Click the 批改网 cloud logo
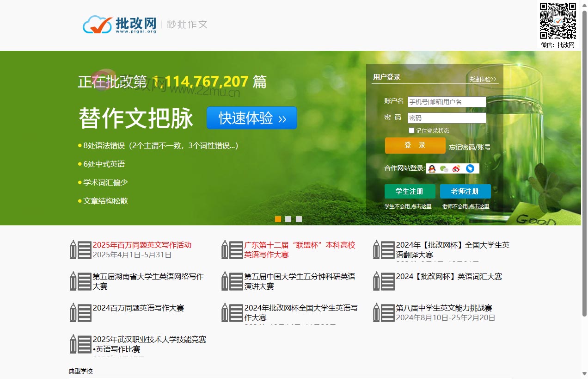 coord(97,25)
